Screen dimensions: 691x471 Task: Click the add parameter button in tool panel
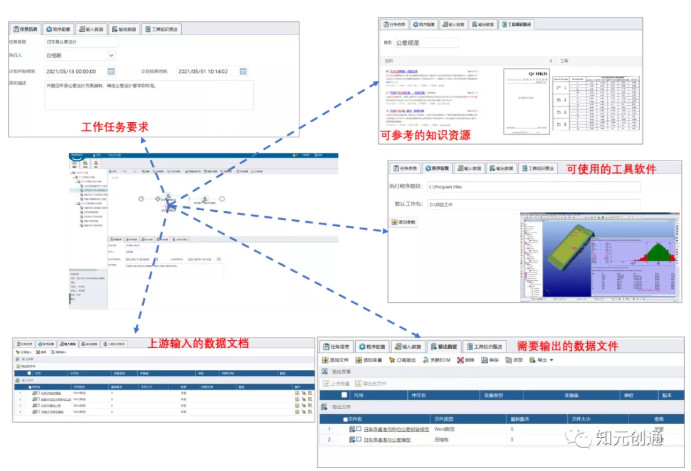click(x=403, y=222)
